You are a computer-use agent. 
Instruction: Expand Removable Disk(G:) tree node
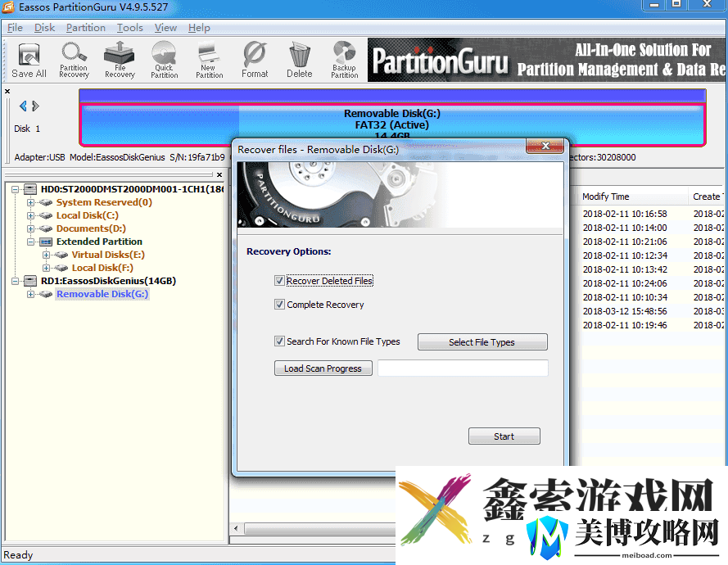click(30, 294)
